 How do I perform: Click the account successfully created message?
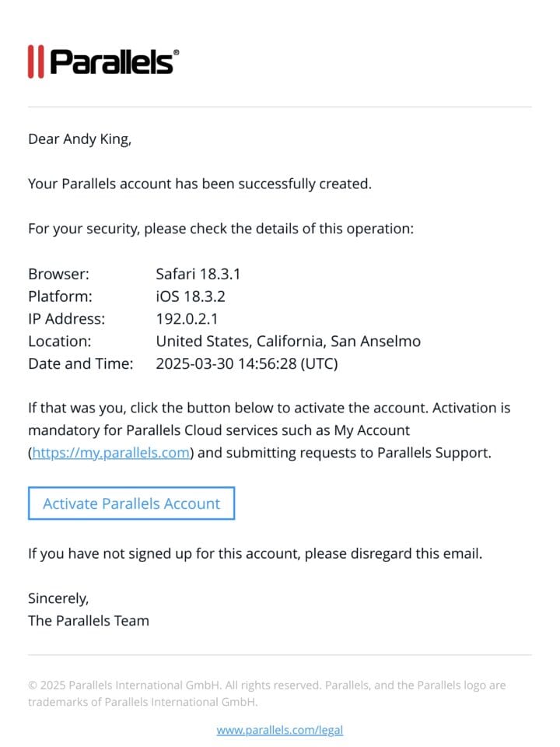click(x=200, y=184)
